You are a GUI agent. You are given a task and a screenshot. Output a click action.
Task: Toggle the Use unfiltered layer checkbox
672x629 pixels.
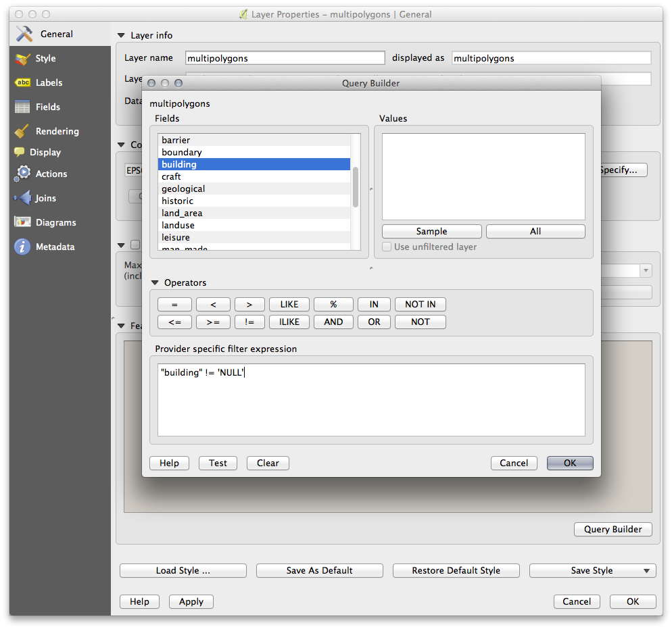(387, 247)
